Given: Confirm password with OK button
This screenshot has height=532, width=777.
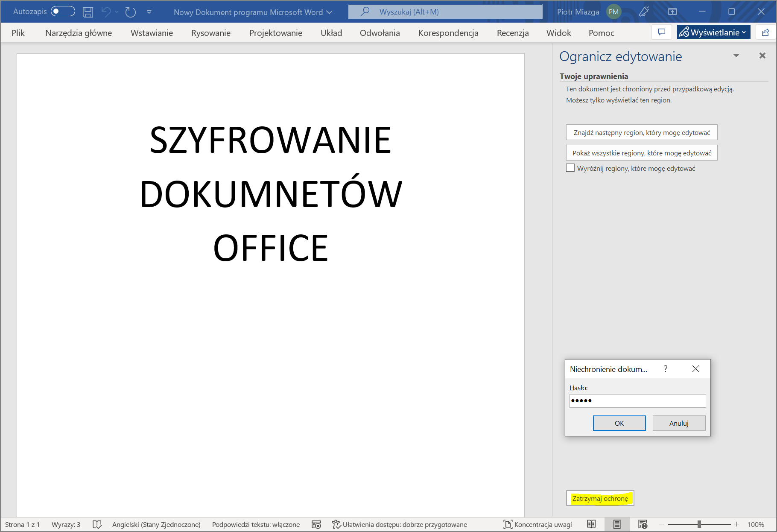Looking at the screenshot, I should coord(619,423).
